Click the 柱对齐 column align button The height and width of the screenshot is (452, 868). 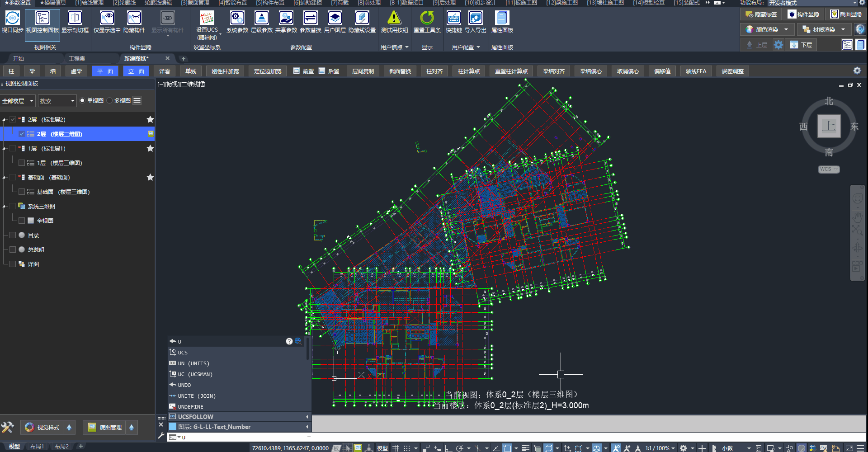pos(434,71)
